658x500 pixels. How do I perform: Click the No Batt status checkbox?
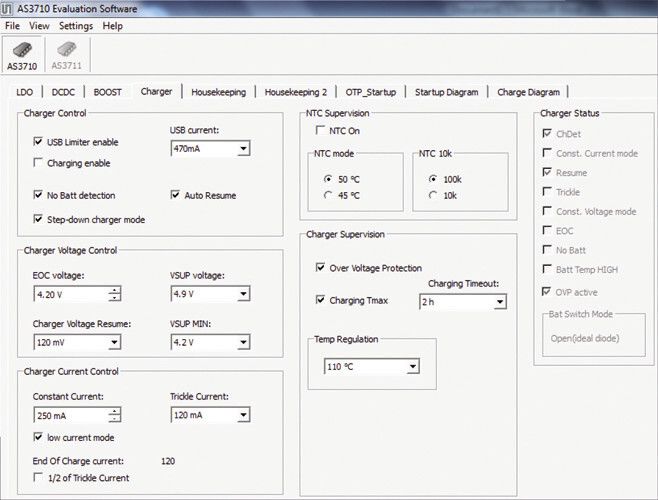547,250
